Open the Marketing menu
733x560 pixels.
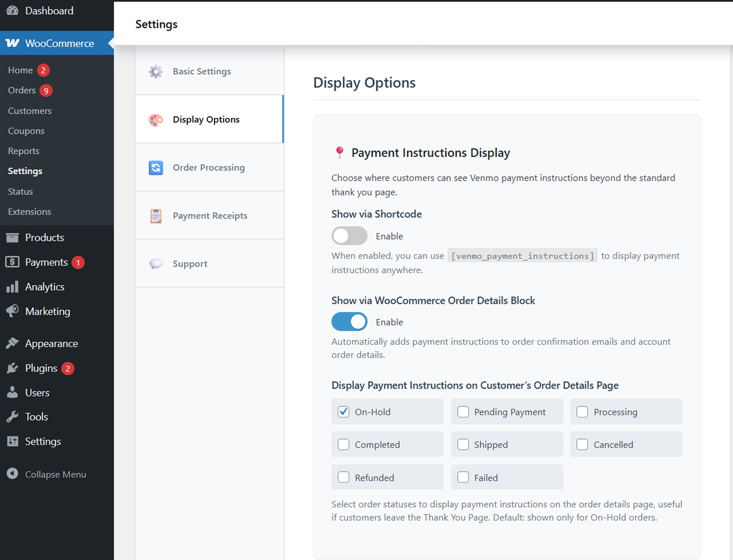pos(57,311)
